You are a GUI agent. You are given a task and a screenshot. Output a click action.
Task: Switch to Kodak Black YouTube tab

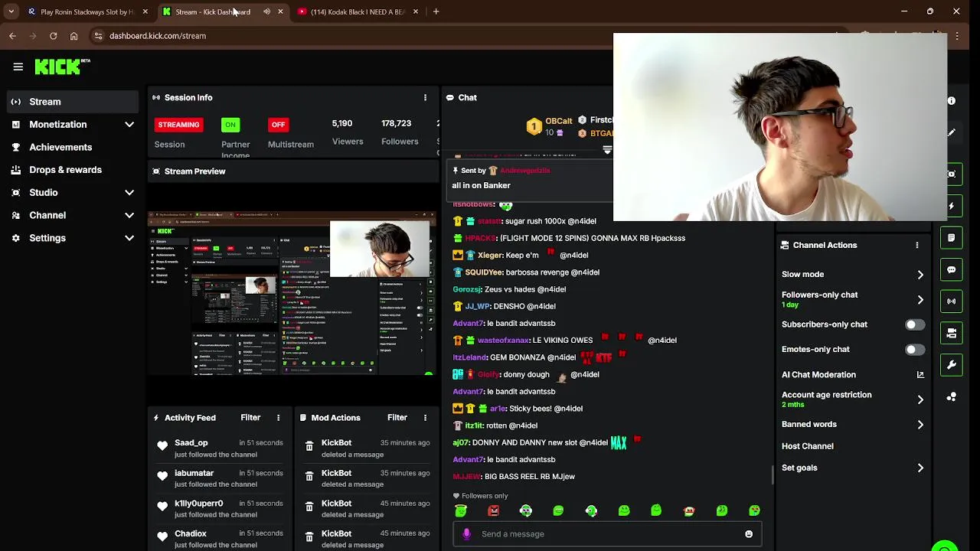(358, 11)
